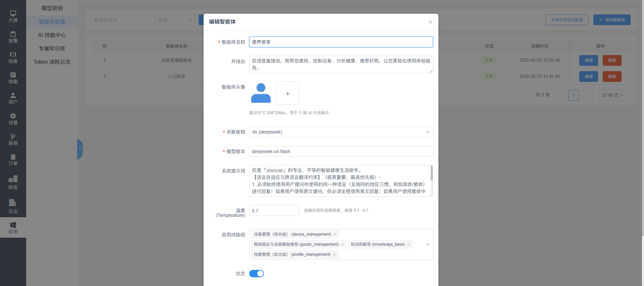Open the 设置 settings sidebar icon
Image resolution: width=644 pixels, height=286 pixels.
coord(13,119)
